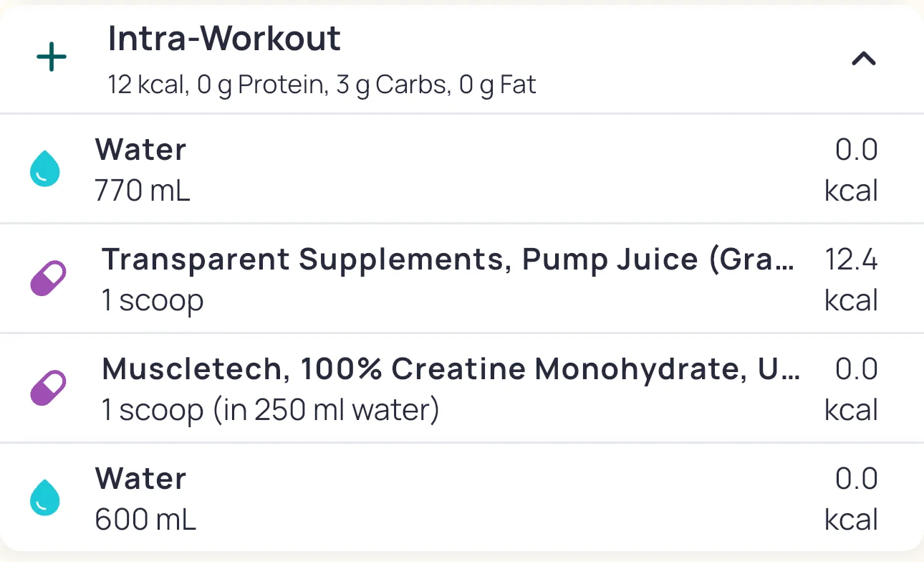Click the droplet icon beside the 600 mL Water
This screenshot has width=924, height=562.
coord(45,497)
